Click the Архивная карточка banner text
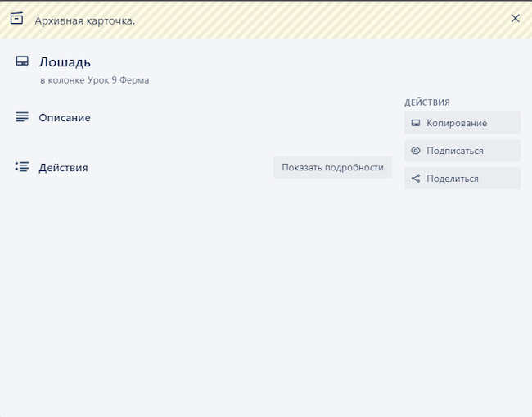 coord(84,20)
